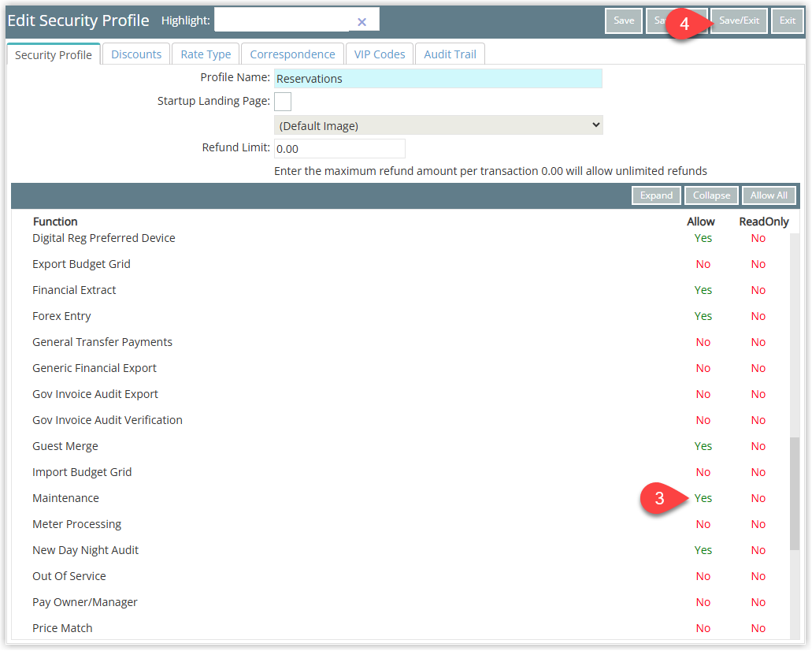
Task: Select the Gov Invoice Audit Export label
Action: tap(95, 394)
